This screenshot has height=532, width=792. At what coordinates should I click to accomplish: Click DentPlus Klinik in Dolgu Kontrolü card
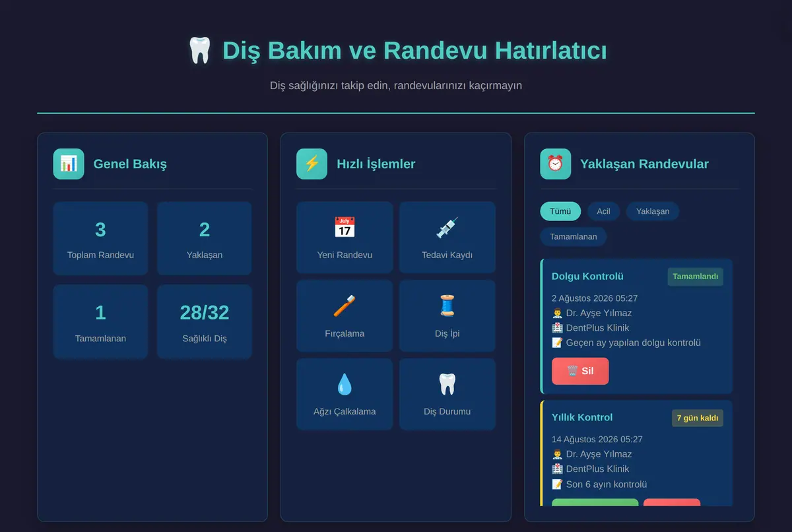[x=591, y=328]
